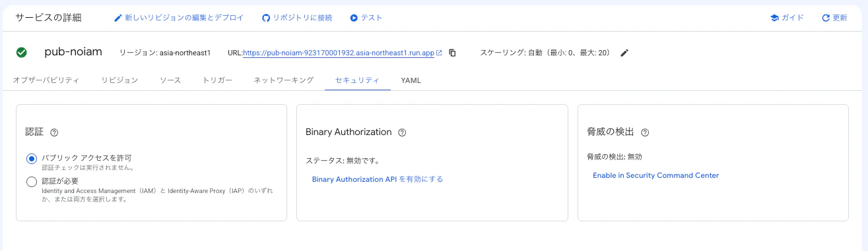Switch to the リビジョン tab

[x=119, y=80]
